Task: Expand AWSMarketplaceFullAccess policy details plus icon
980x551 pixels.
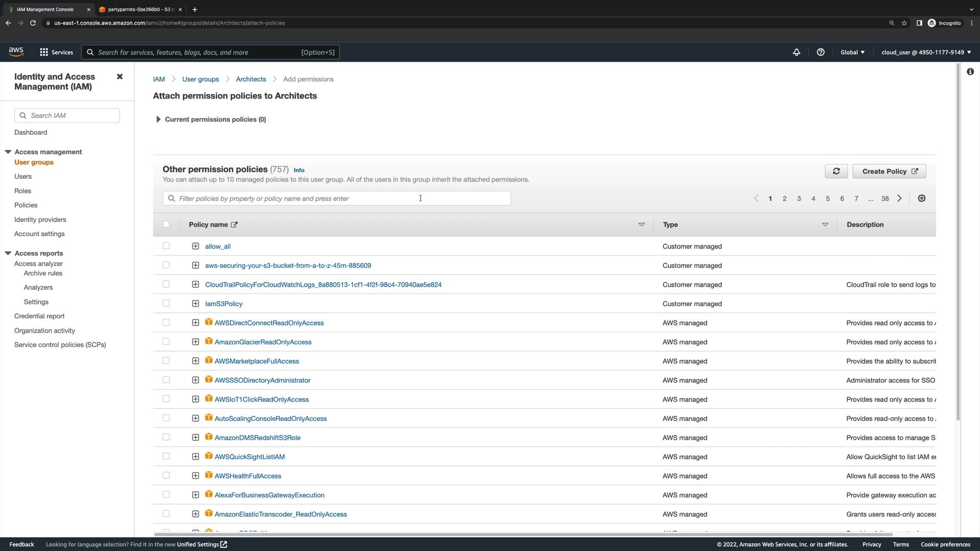Action: pos(195,361)
